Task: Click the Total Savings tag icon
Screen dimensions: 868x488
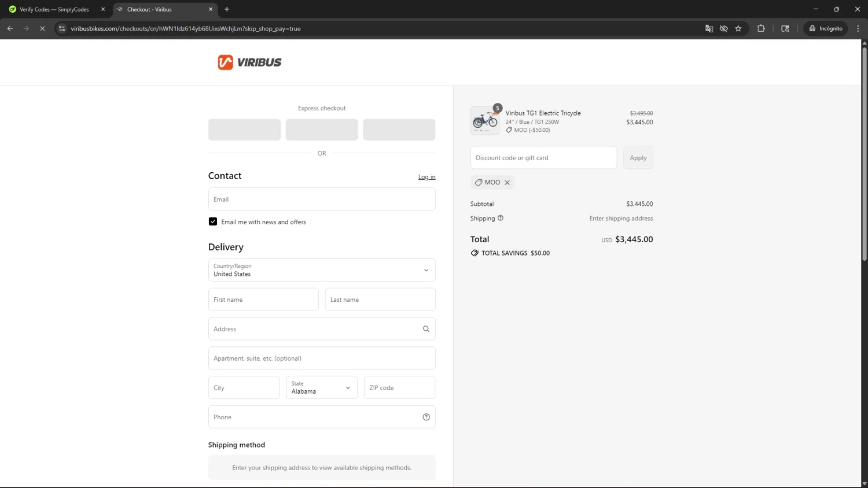Action: tap(475, 253)
